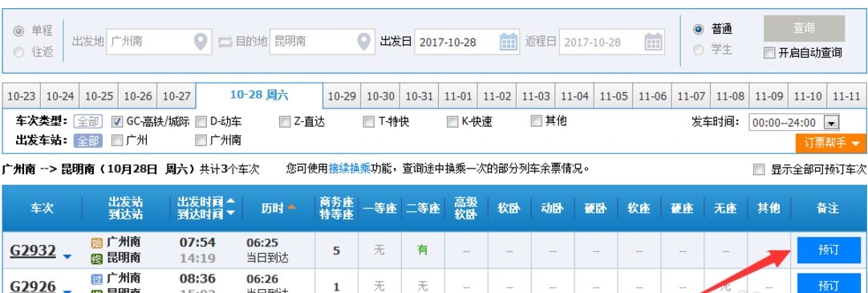The height and width of the screenshot is (293, 868).
Task: Click G2932 duration 06:25
Action: click(x=262, y=242)
